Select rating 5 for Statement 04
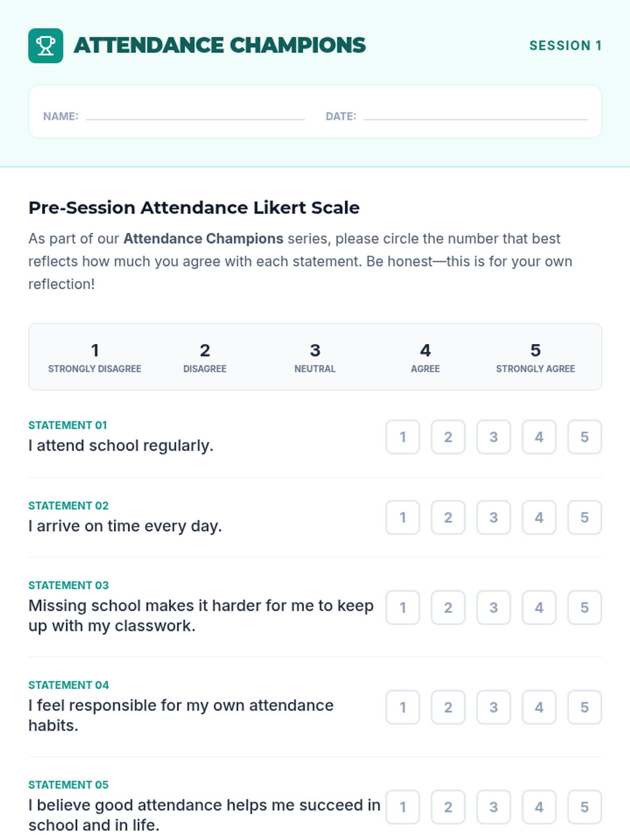630x840 pixels. click(584, 707)
